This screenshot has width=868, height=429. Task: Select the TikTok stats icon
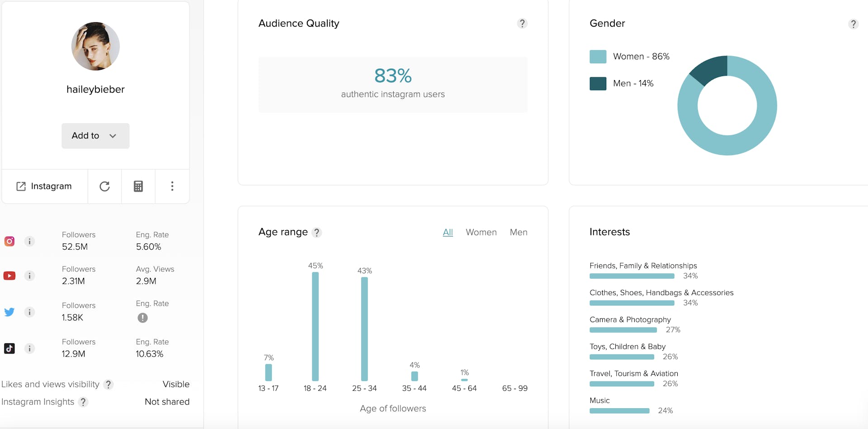point(9,348)
